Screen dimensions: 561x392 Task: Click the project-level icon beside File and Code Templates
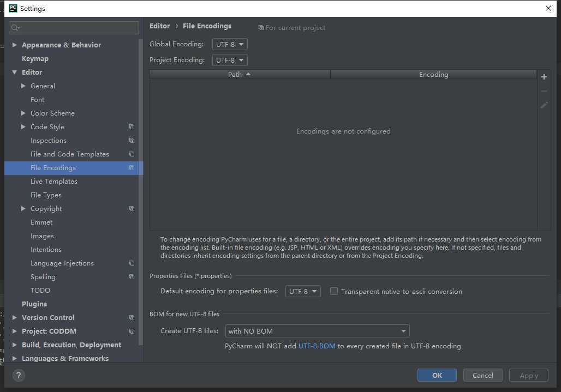(132, 154)
